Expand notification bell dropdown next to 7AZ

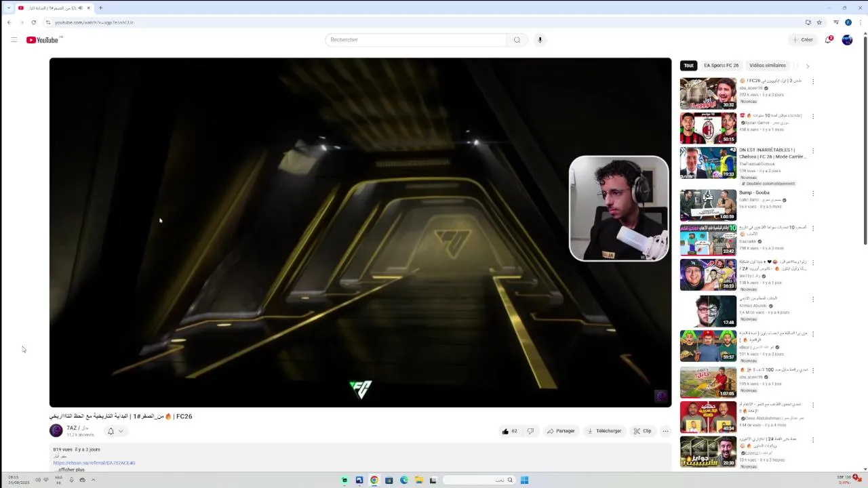[x=121, y=431]
